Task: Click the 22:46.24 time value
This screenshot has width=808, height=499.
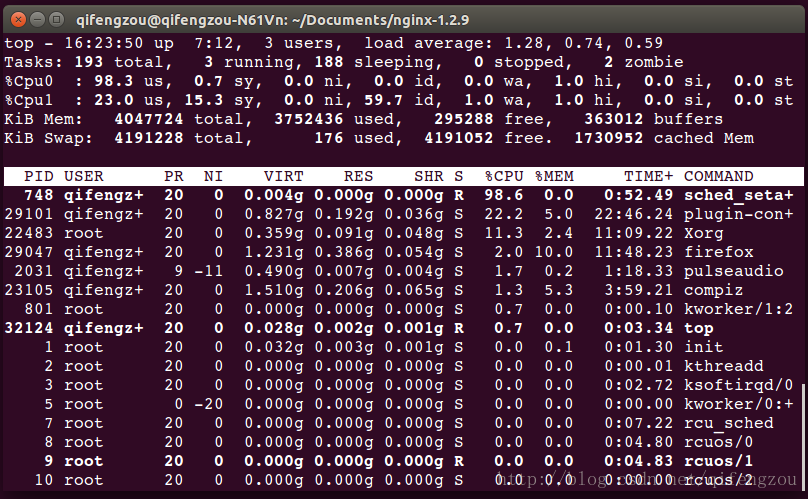Action: point(634,214)
